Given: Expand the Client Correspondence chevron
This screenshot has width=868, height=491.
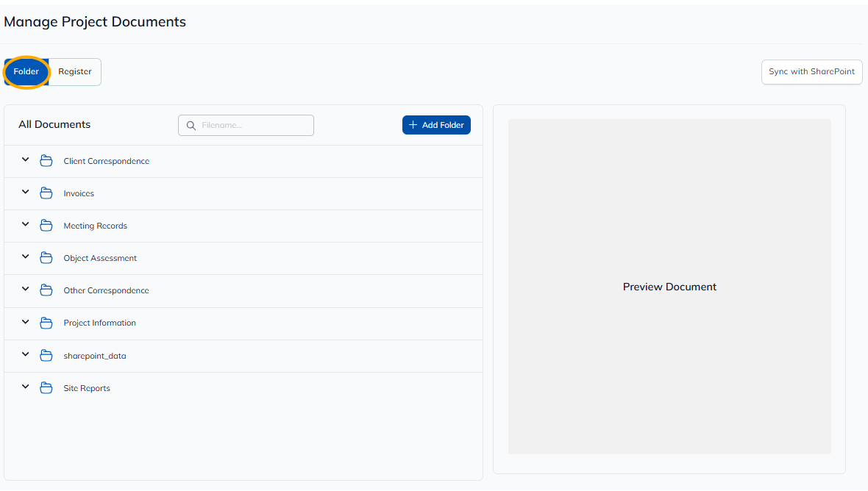Looking at the screenshot, I should tap(25, 160).
